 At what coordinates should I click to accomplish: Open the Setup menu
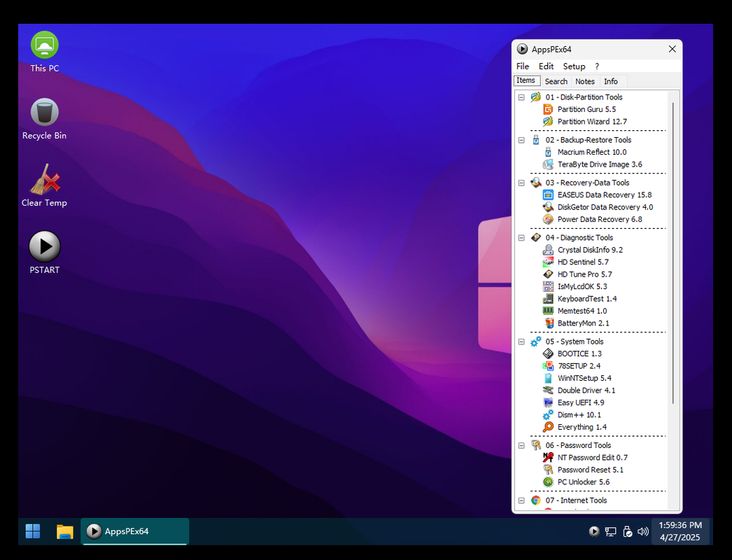(x=574, y=66)
